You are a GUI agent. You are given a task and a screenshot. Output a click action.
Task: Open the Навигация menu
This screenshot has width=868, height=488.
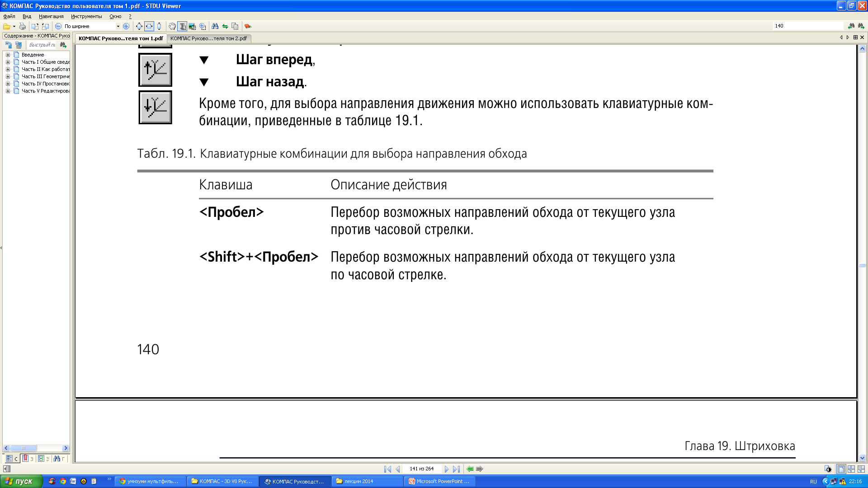51,16
